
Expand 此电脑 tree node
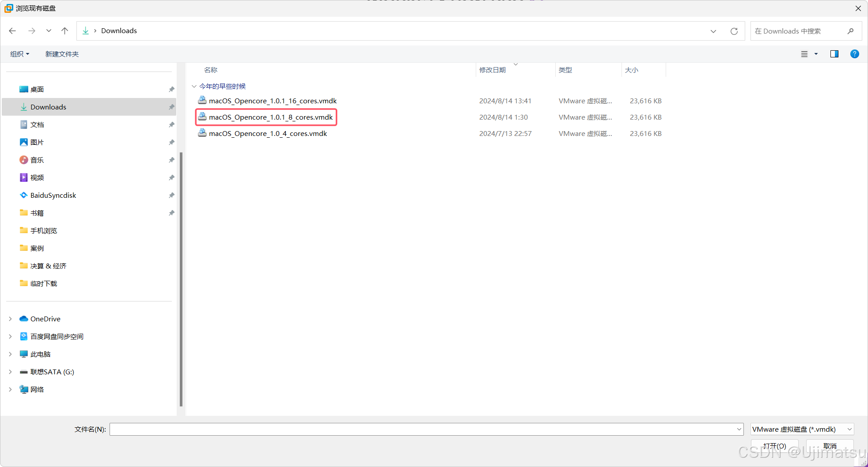coord(10,354)
